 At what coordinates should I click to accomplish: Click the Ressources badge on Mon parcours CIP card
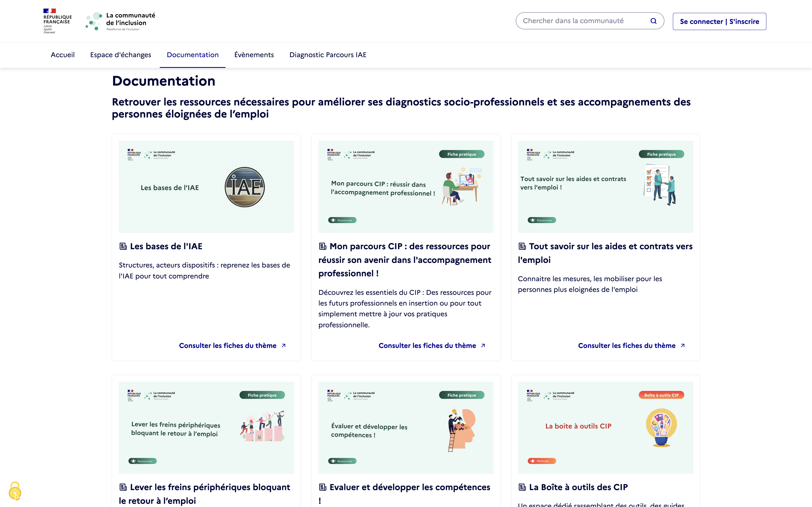tap(342, 220)
